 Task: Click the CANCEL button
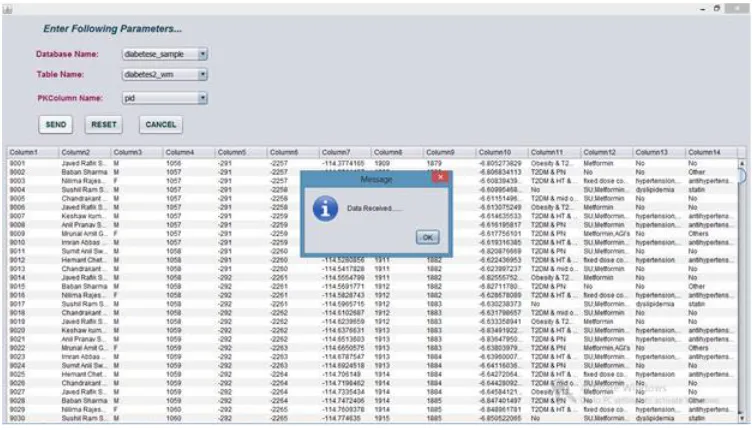[161, 125]
